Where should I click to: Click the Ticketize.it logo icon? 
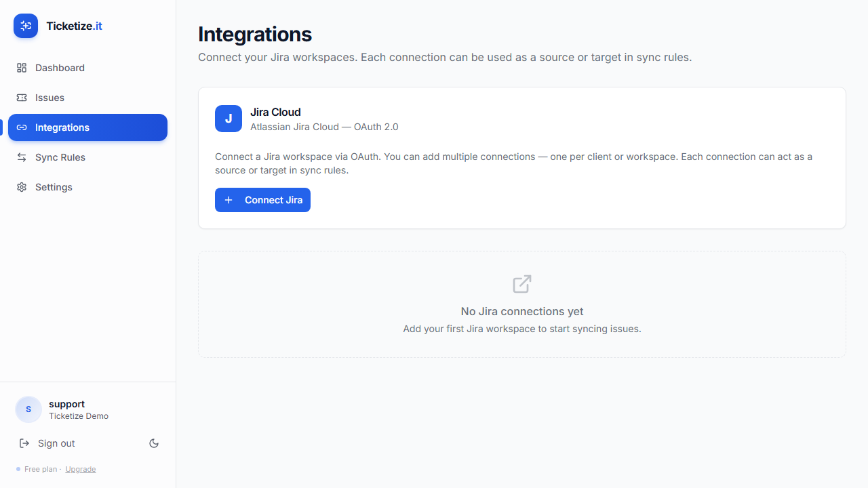pyautogui.click(x=26, y=26)
